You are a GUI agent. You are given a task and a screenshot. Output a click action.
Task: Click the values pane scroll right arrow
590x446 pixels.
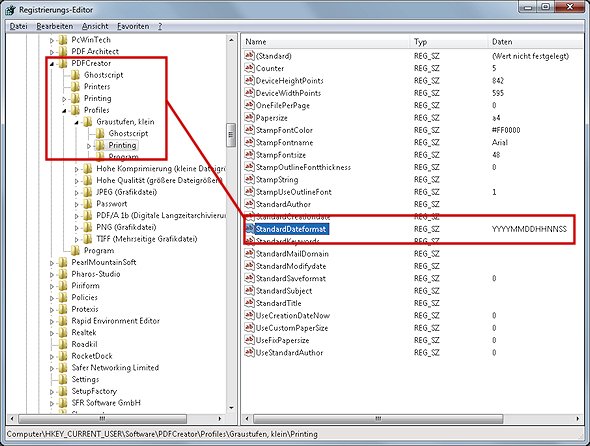coord(578,419)
